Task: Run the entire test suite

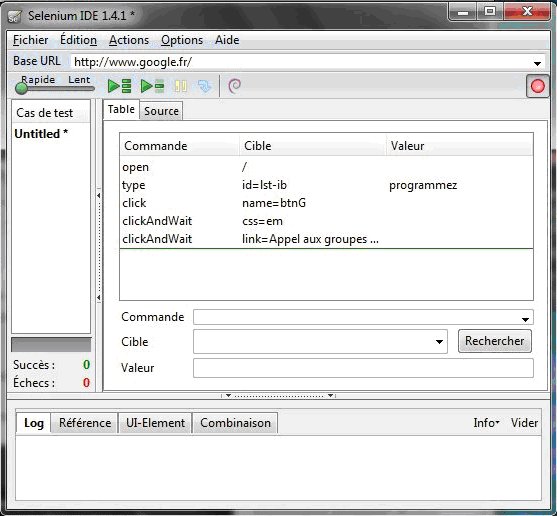Action: (119, 86)
